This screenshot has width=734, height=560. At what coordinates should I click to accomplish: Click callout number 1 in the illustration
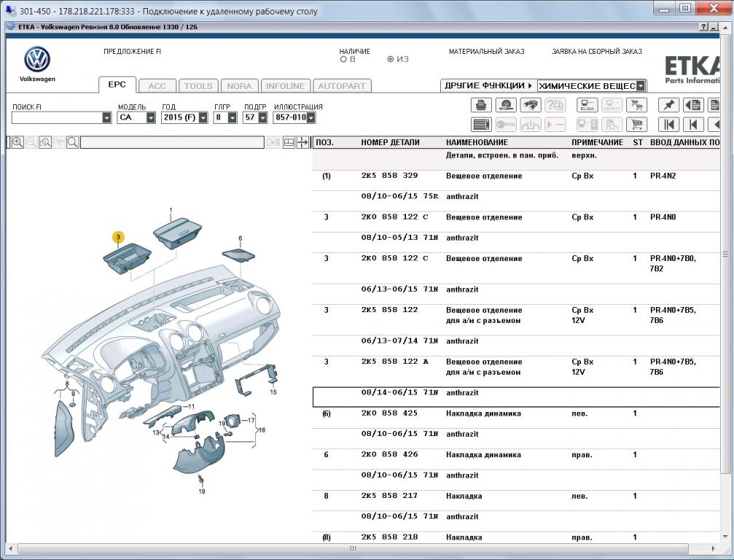coord(171,210)
